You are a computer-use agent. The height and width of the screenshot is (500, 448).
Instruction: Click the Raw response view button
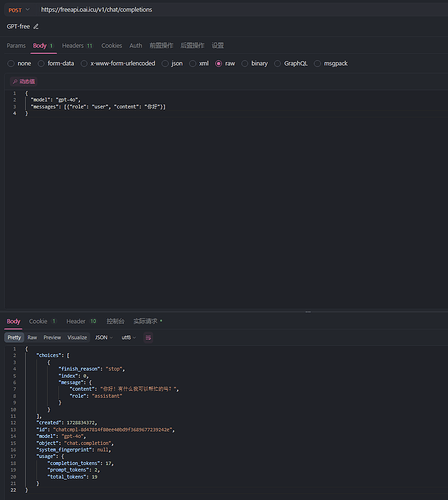(x=32, y=338)
